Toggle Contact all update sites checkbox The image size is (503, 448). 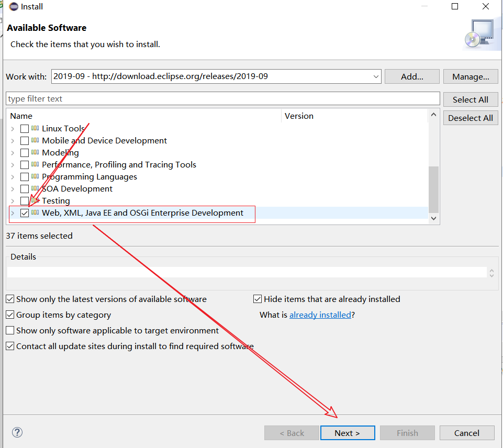pos(10,346)
